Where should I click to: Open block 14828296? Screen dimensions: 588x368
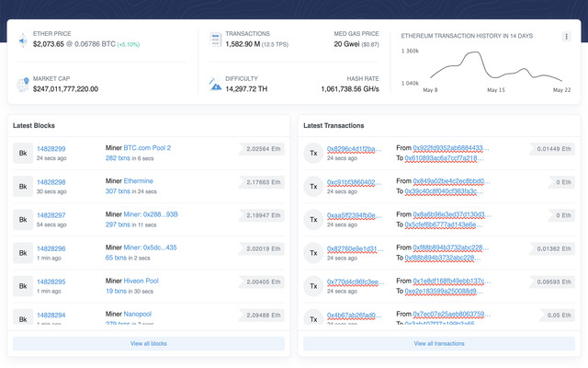[x=51, y=248]
